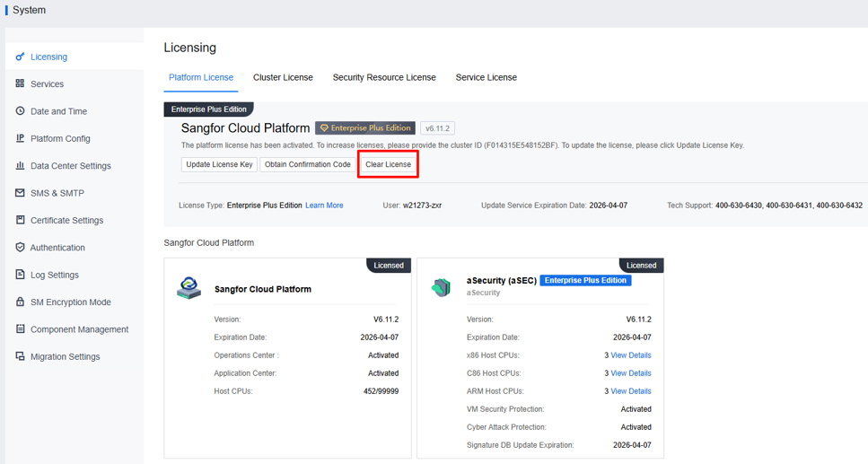Click the Obtain Confirmation Code button
Viewport: 868px width, 464px height.
click(308, 164)
